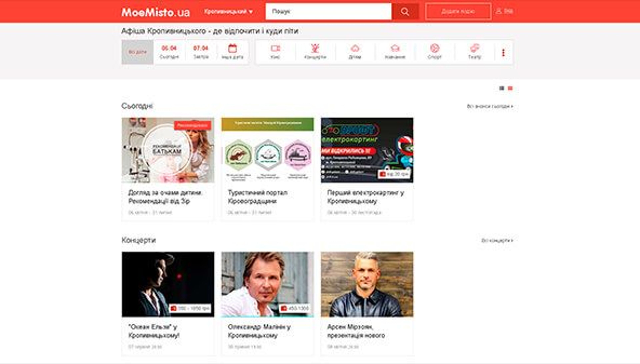Image resolution: width=640 pixels, height=364 pixels.
Task: Select the all dates filter
Action: [x=138, y=52]
